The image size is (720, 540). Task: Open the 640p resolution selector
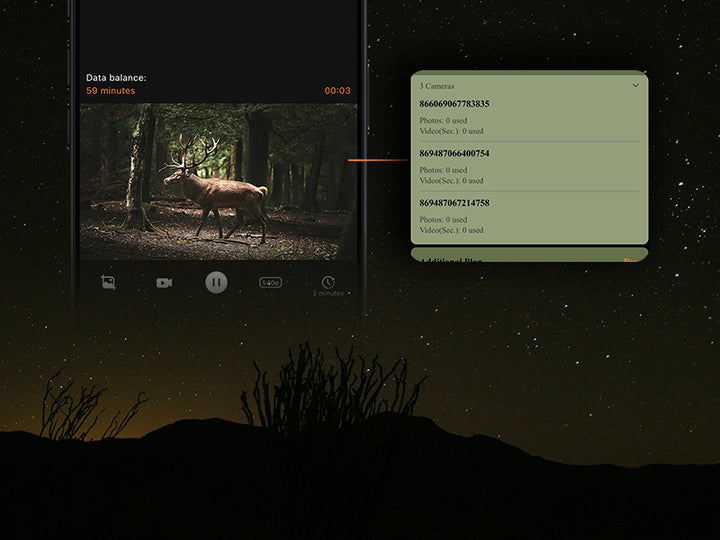pos(270,282)
